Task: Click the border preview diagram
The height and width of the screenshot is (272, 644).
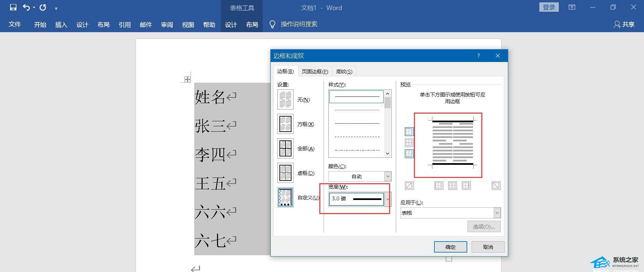Action: pos(452,143)
